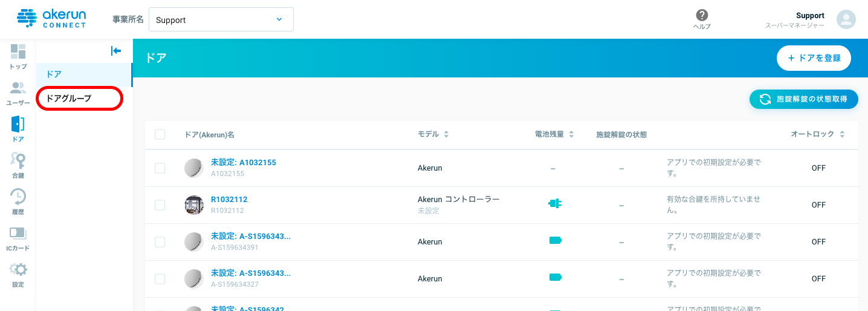
Task: Click the ＋ドアを登録 button
Action: 814,58
